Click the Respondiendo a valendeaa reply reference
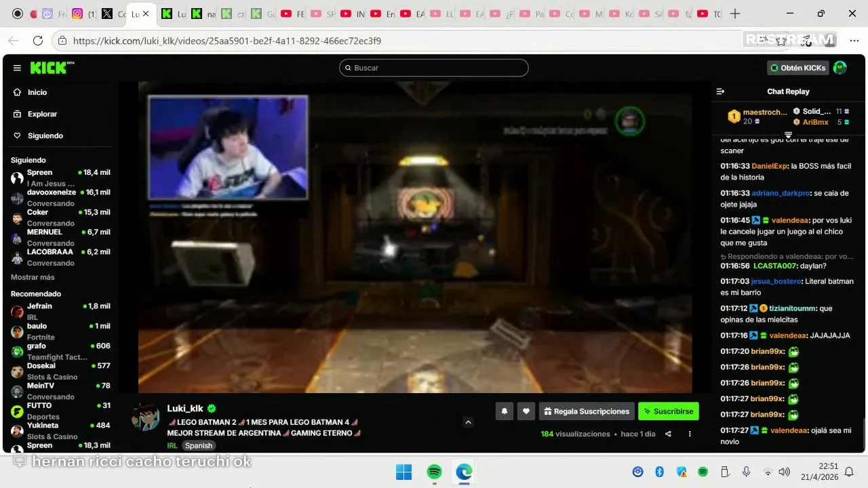The image size is (868, 488). coord(787,256)
